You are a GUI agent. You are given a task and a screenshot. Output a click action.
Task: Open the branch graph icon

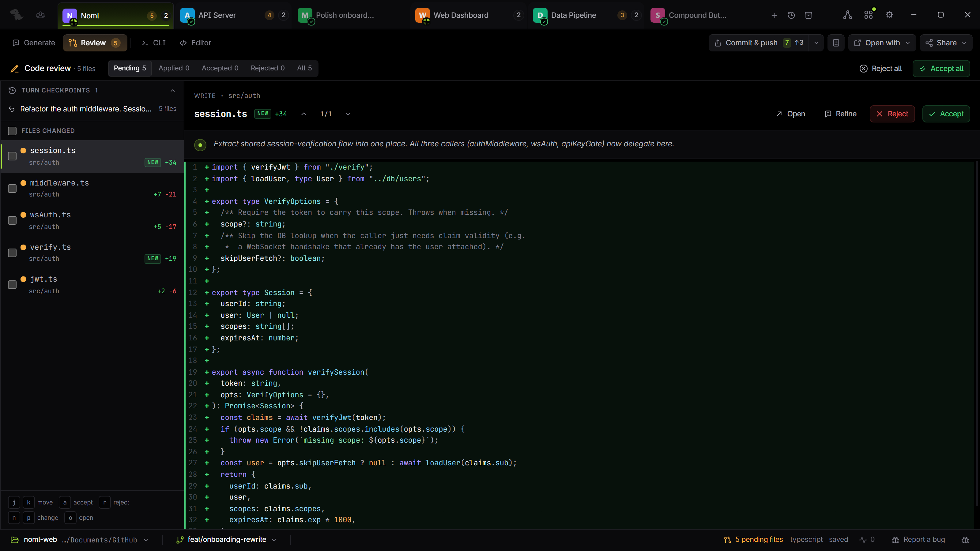point(847,15)
